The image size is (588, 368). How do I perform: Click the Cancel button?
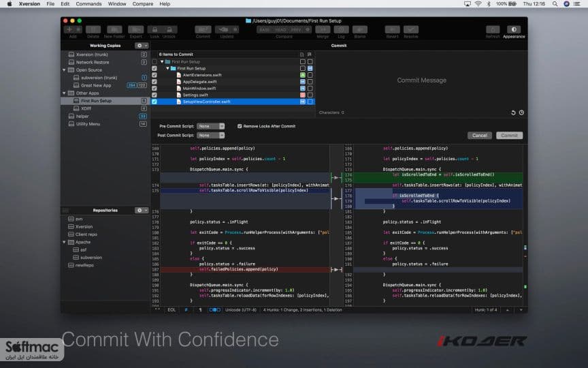(480, 136)
